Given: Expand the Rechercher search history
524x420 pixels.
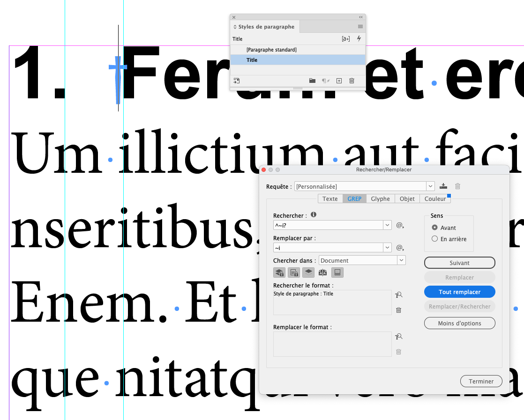Looking at the screenshot, I should [387, 225].
